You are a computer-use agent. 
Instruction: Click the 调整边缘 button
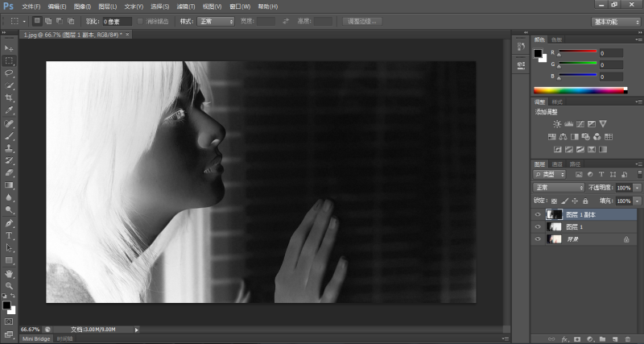click(362, 20)
